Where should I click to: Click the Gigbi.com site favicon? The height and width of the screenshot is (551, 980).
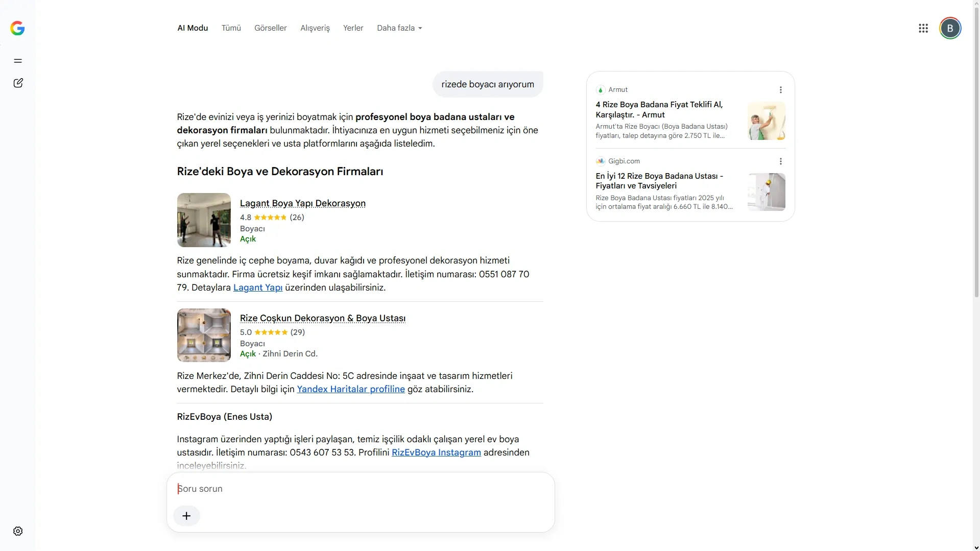601,161
